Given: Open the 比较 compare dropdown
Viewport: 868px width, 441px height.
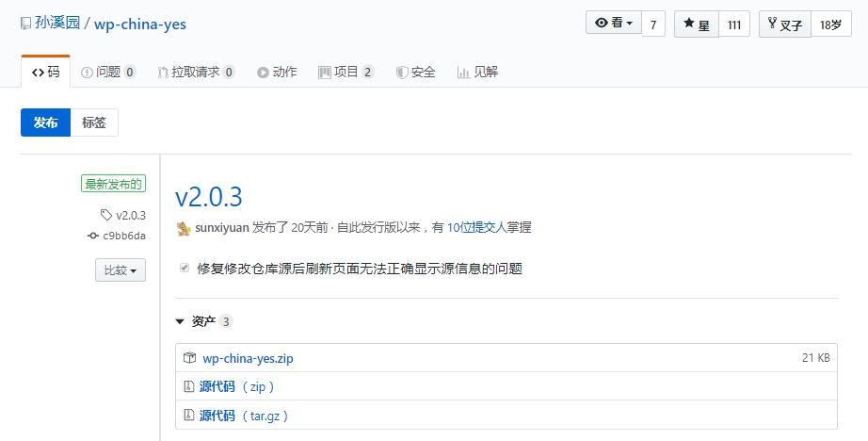Looking at the screenshot, I should (x=121, y=269).
